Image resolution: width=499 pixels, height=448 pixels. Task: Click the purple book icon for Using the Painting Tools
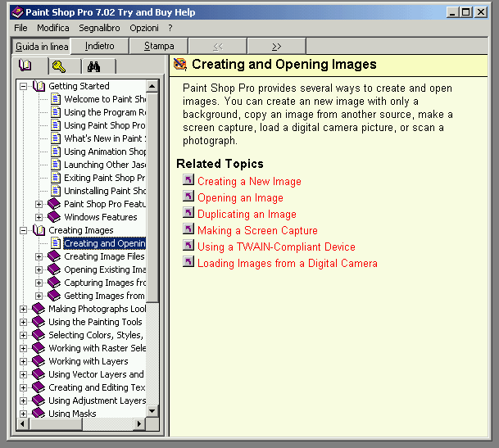(x=39, y=322)
